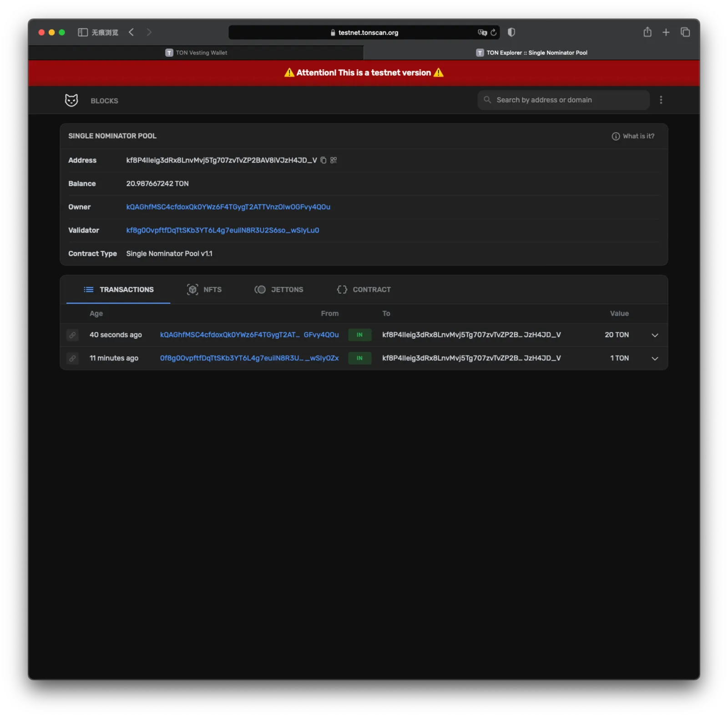This screenshot has height=717, width=728.
Task: Toggle the Safari sidebar
Action: point(83,32)
